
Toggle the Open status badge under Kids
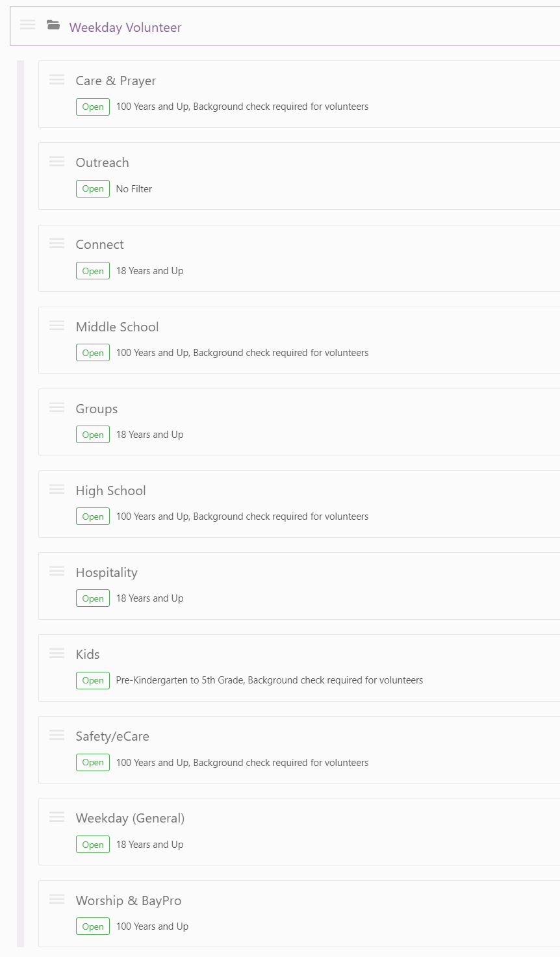pos(93,680)
